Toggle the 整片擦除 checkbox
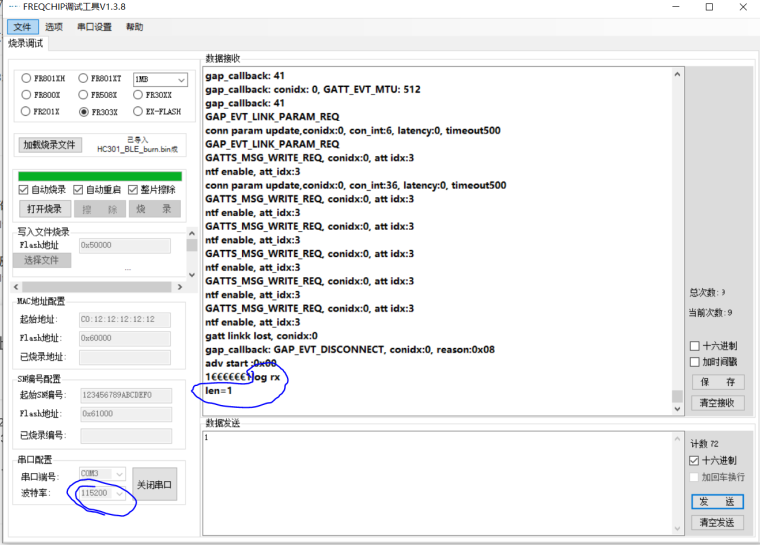 tap(135, 190)
